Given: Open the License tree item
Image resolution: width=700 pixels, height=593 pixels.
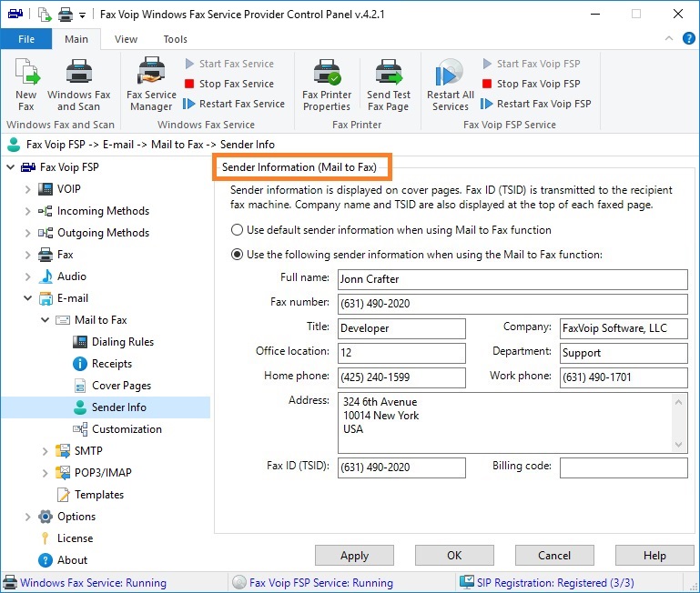Looking at the screenshot, I should [x=66, y=538].
